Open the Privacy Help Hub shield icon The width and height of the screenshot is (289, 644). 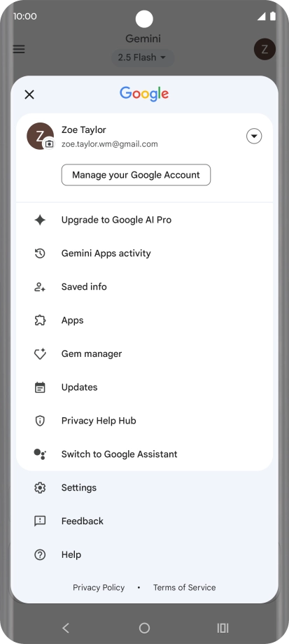[x=40, y=421]
